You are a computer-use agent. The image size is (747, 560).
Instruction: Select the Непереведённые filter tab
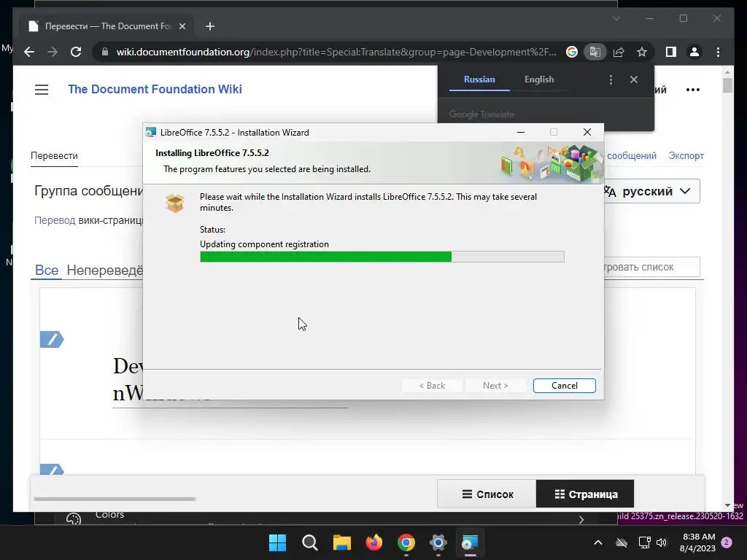tap(105, 270)
